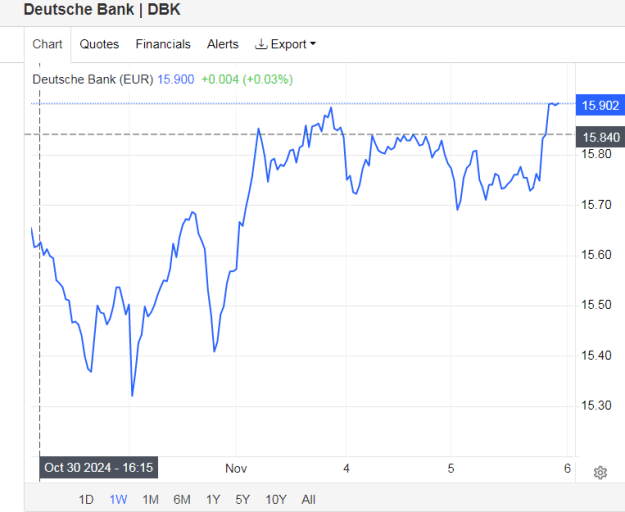
Task: Open the Alerts tab
Action: coord(222,44)
